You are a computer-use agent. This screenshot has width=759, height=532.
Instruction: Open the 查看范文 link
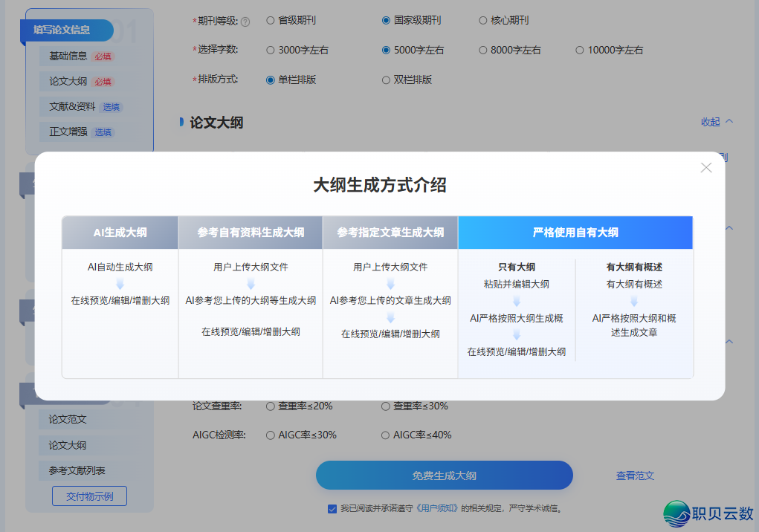[x=635, y=476]
